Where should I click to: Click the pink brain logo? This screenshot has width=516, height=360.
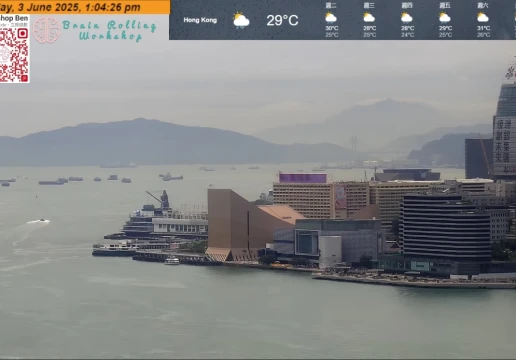(x=46, y=30)
